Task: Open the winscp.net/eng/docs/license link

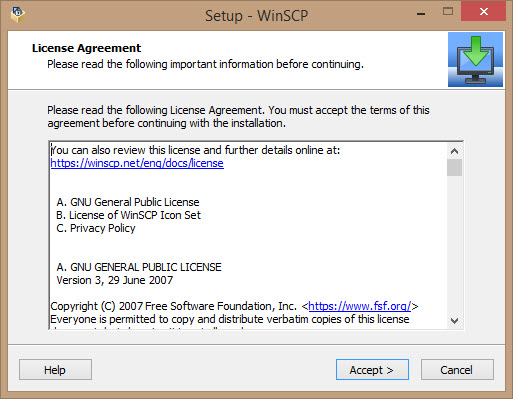Action: tap(137, 163)
